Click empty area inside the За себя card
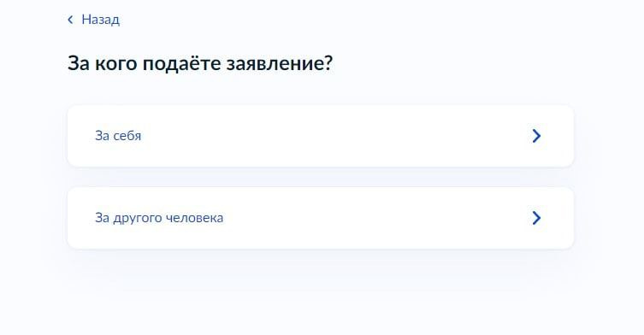 328,136
